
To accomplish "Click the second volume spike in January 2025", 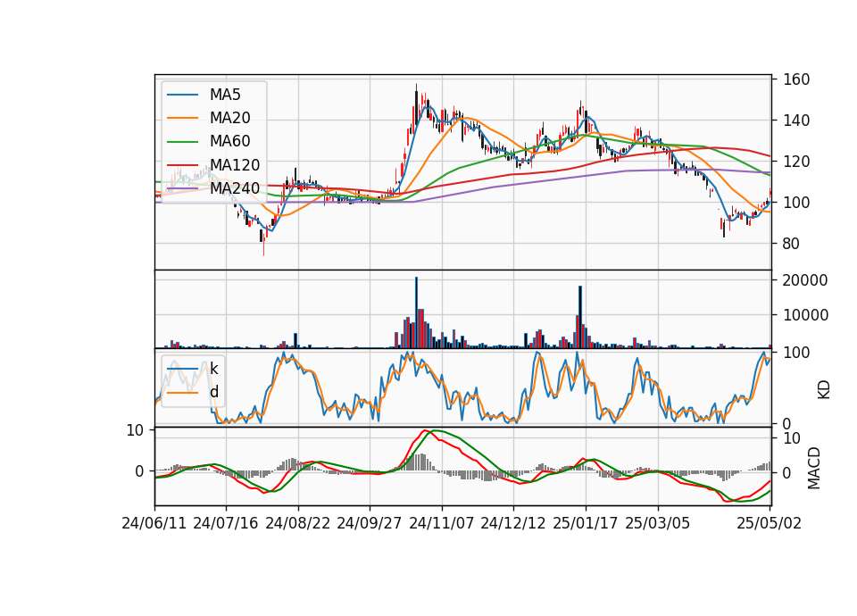I will click(580, 316).
